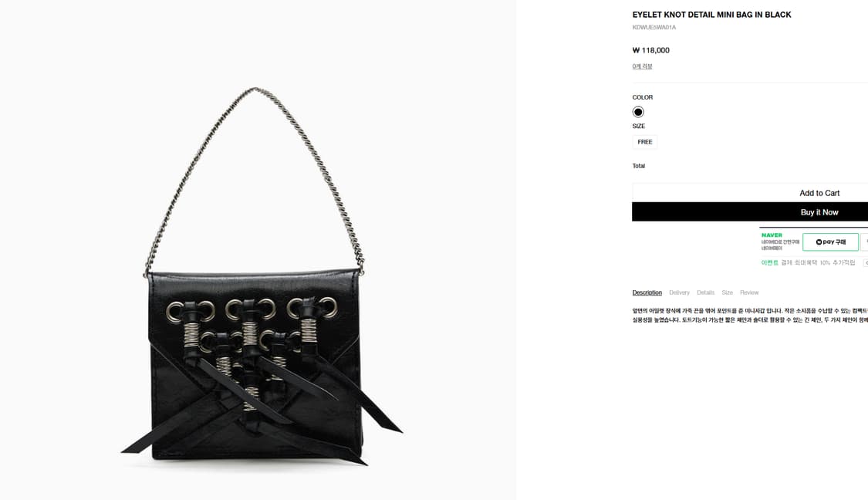Click the N pay 구매 button
Screen dimensions: 868x500
830,242
